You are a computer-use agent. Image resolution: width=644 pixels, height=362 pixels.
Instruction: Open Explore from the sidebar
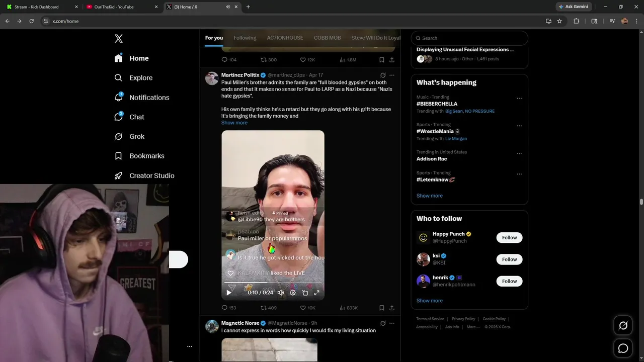tap(133, 78)
